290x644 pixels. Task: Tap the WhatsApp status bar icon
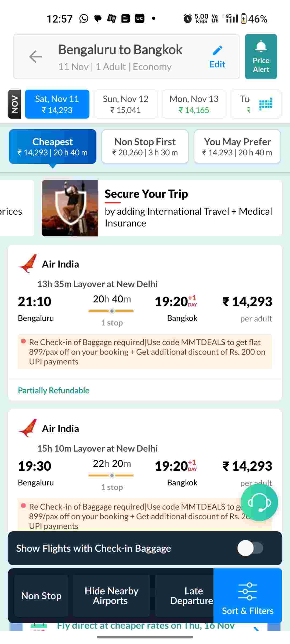pos(84,19)
